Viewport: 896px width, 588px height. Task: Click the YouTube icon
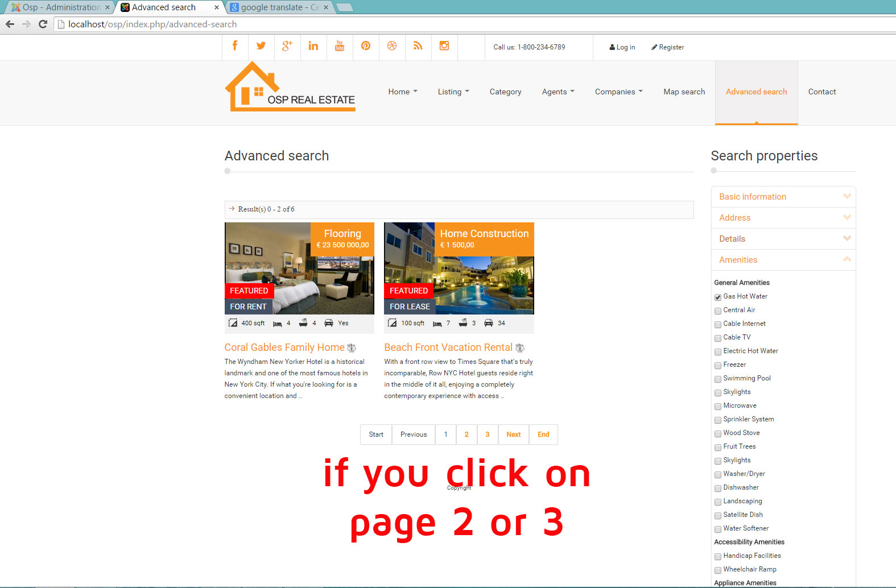[x=340, y=46]
